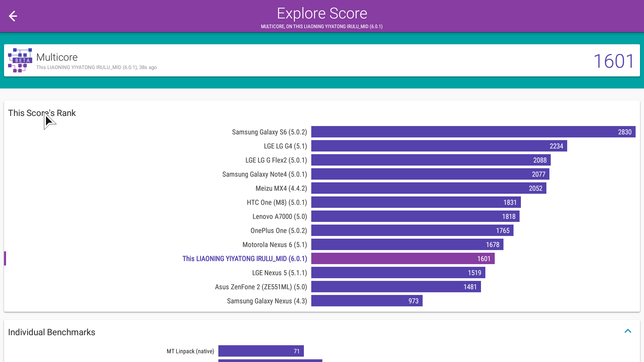Open the MT Linpack (native) benchmark bar
The width and height of the screenshot is (644, 362).
261,351
